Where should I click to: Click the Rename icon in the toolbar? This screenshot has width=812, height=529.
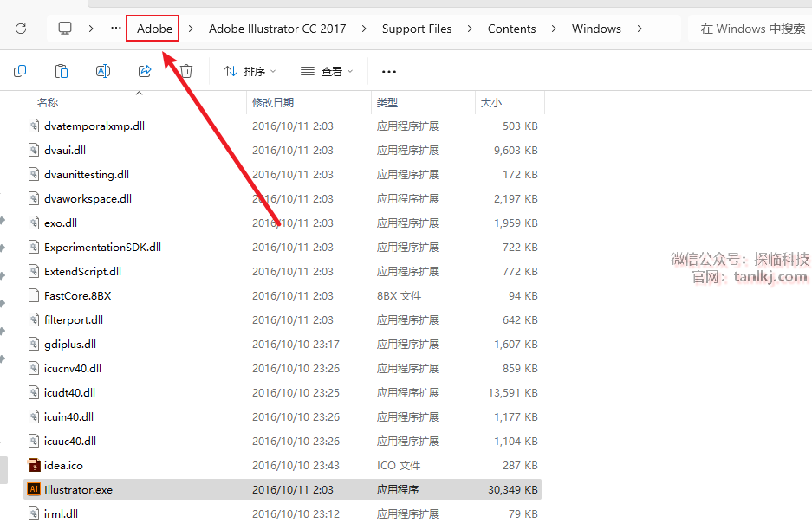coord(103,71)
